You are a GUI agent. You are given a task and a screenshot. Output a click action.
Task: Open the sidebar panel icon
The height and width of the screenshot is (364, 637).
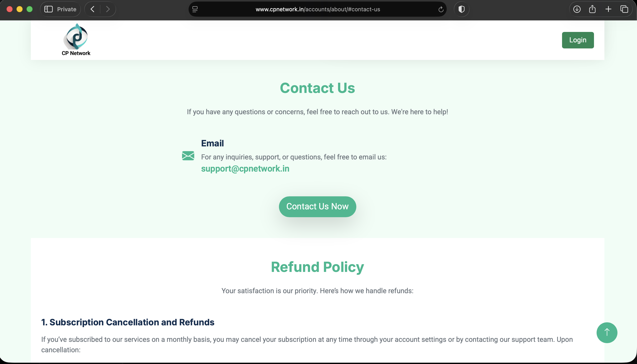tap(48, 9)
